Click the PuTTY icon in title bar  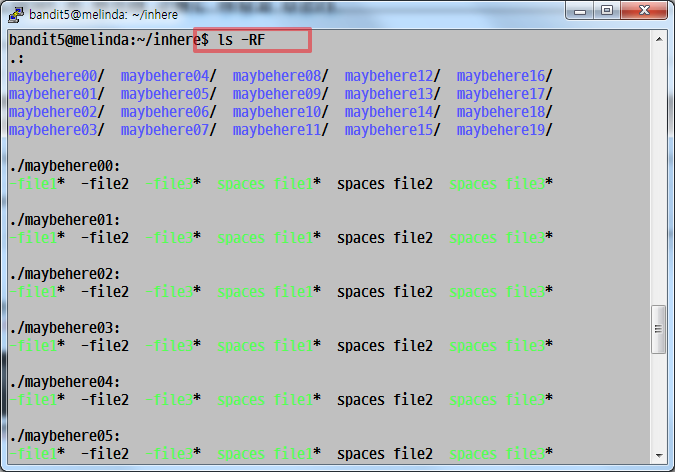(16, 14)
